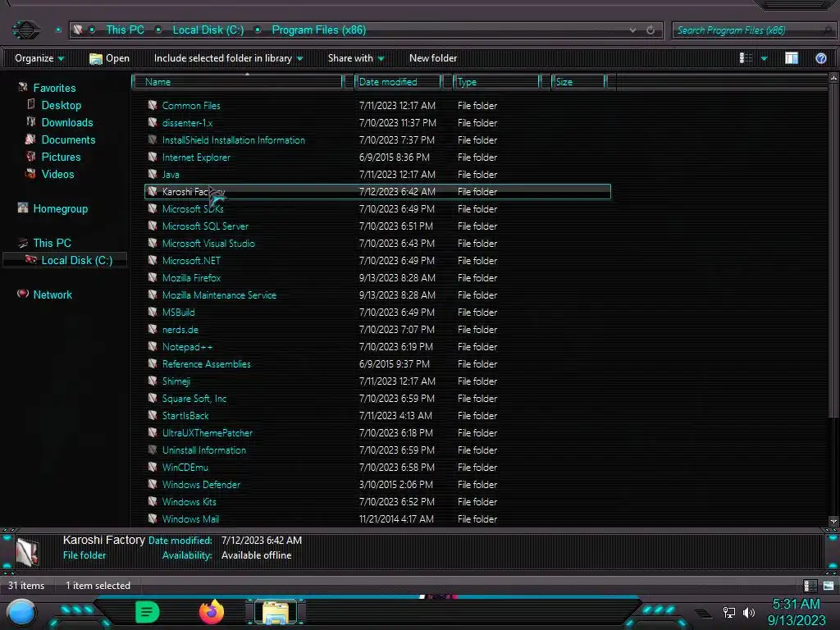Click the Downloads icon in sidebar
The width and height of the screenshot is (840, 630).
(x=31, y=121)
